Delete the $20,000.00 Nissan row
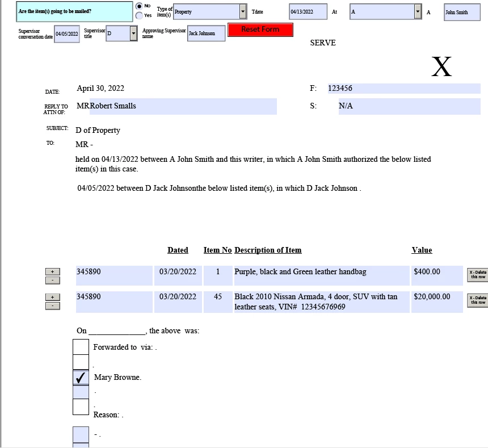The height and width of the screenshot is (448, 488). (x=477, y=300)
